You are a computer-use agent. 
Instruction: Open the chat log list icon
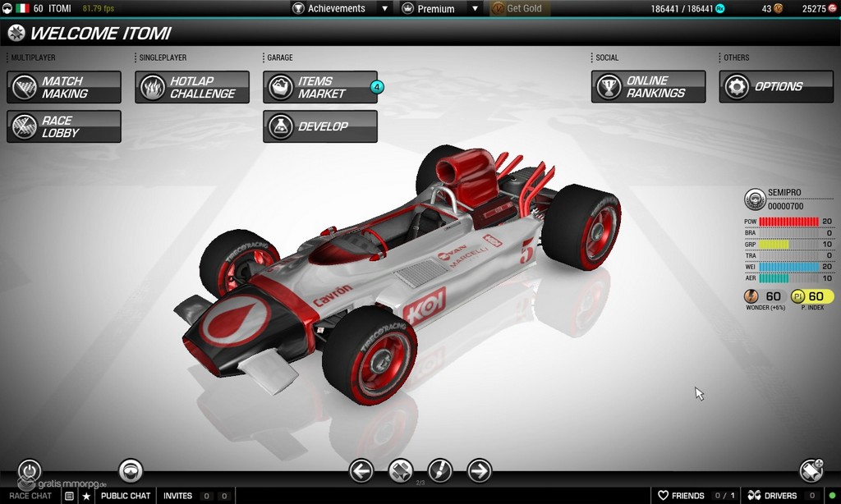[x=70, y=496]
